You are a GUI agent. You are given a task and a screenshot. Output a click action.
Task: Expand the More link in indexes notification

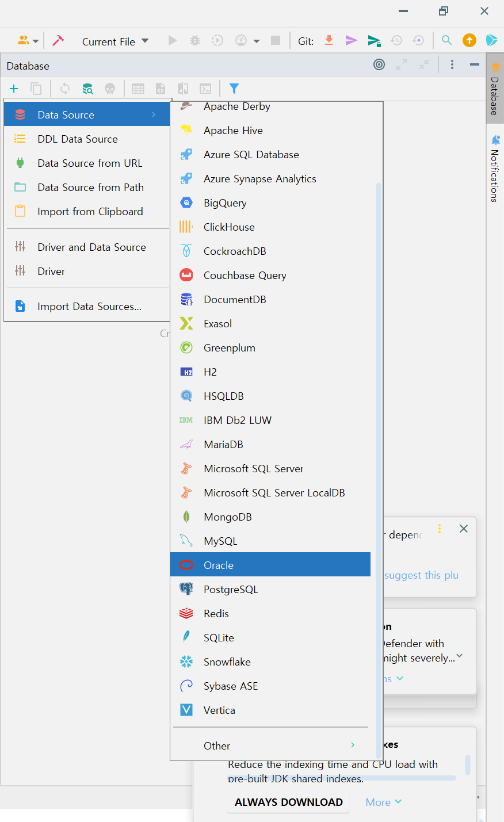[384, 802]
